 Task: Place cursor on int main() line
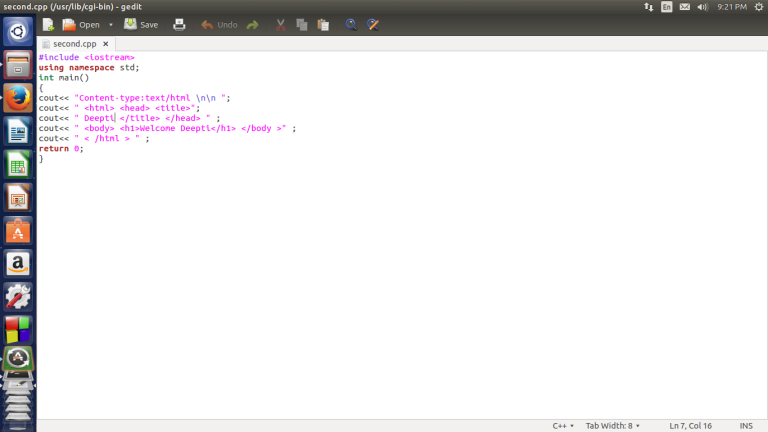(64, 77)
